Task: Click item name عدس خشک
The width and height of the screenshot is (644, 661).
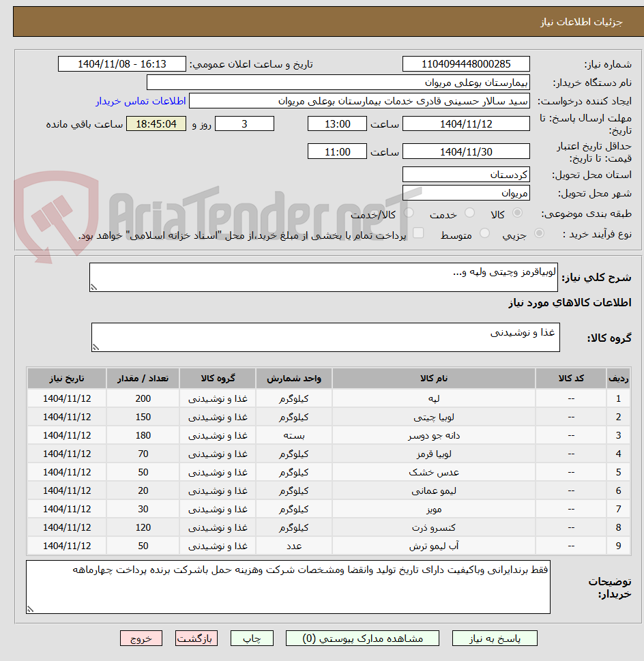Action: pyautogui.click(x=434, y=472)
